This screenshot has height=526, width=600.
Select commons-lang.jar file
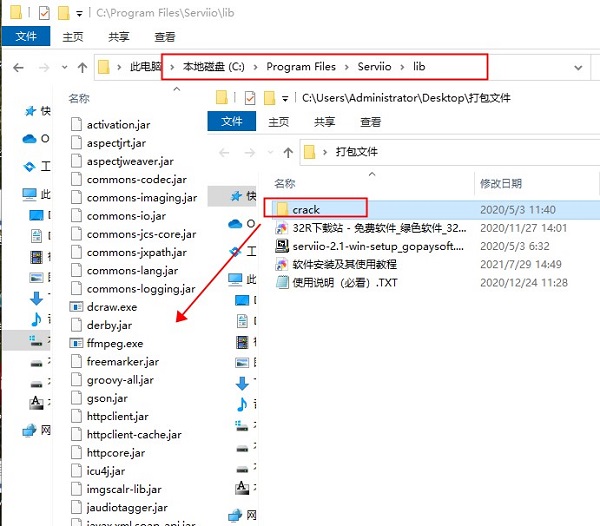124,271
